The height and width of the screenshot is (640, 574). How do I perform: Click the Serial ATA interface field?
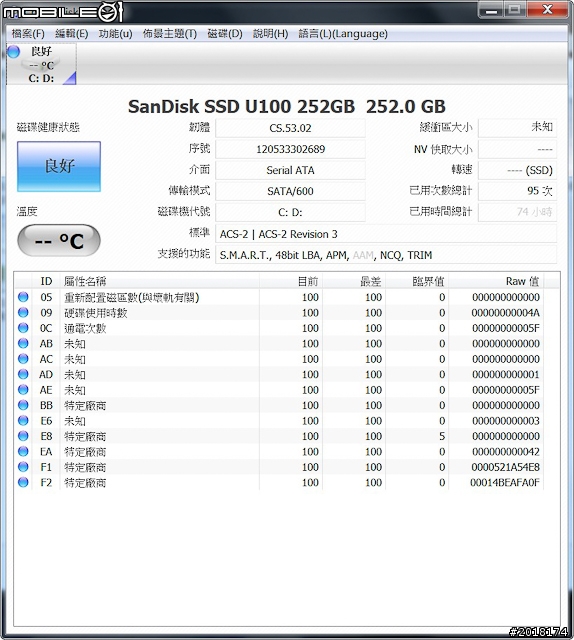(x=290, y=170)
